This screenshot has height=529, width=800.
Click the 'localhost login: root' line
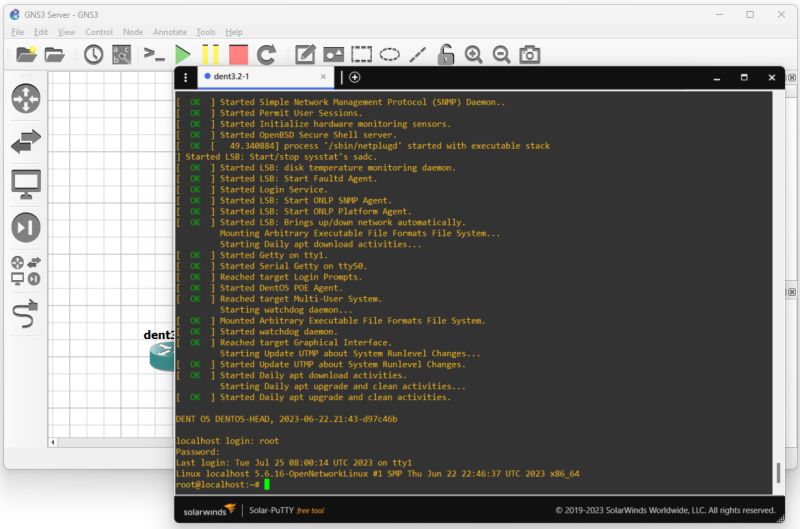[228, 441]
